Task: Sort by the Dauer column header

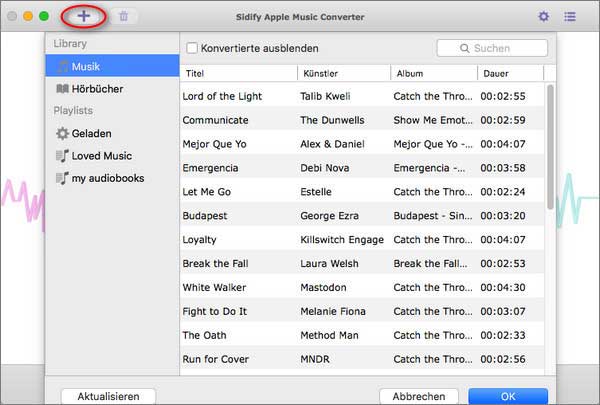Action: point(511,73)
